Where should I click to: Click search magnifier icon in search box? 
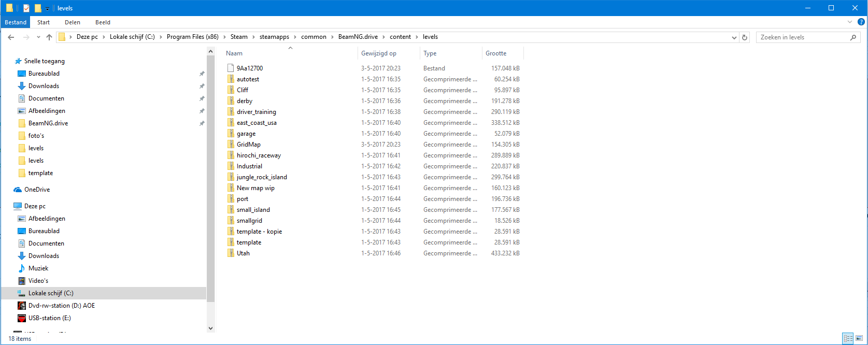tap(853, 37)
